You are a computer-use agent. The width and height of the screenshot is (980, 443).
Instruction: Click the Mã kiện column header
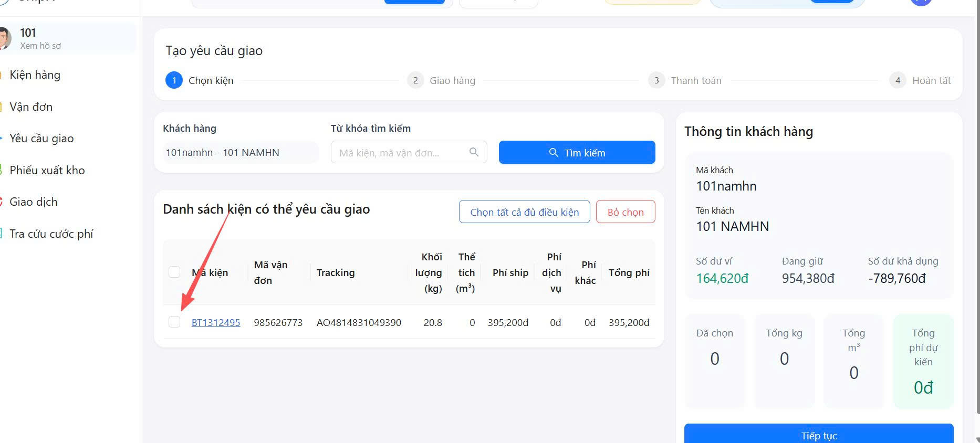[210, 272]
